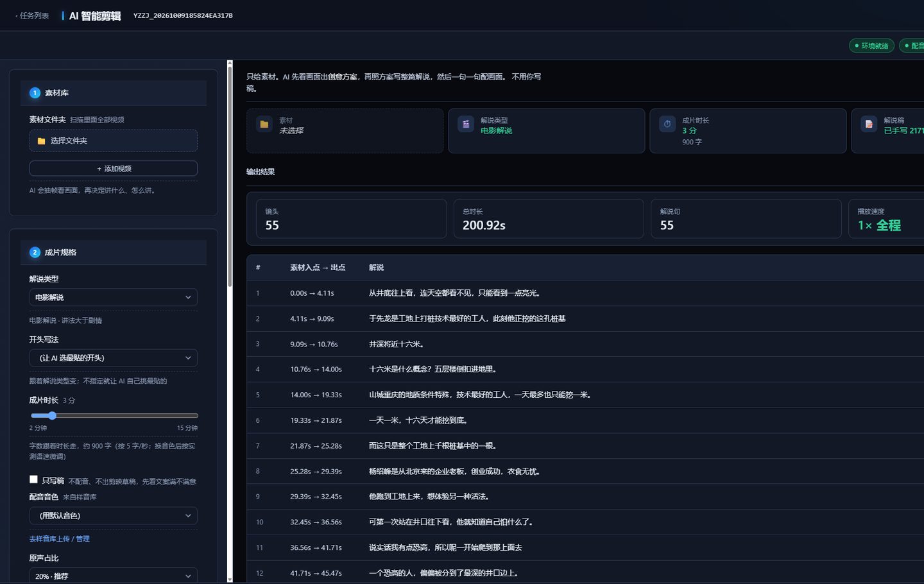Click the 成片时长 slider handle
Image resolution: width=924 pixels, height=584 pixels.
tap(52, 416)
